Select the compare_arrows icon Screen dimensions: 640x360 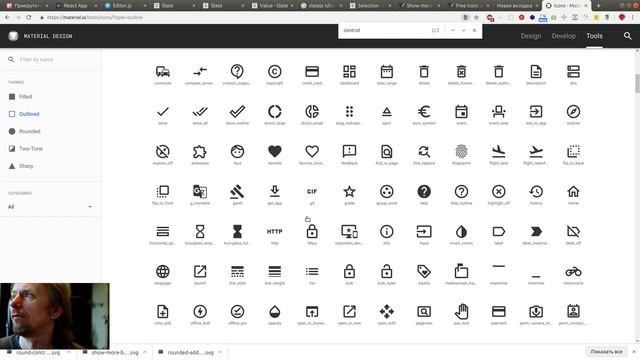pos(200,72)
